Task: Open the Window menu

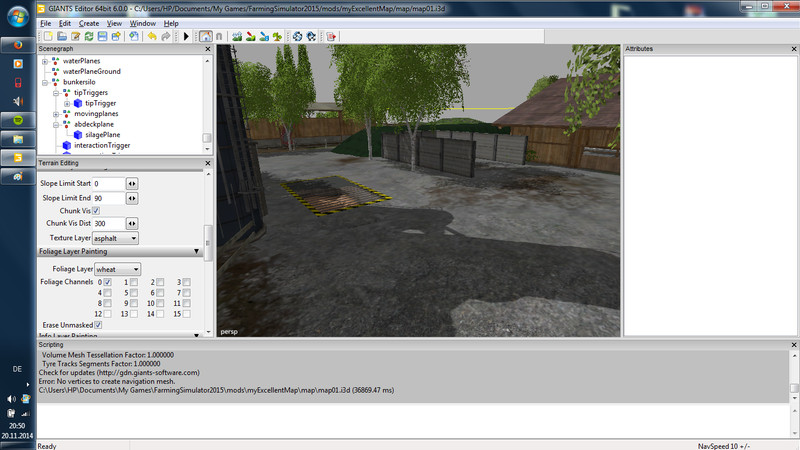Action: click(142, 23)
